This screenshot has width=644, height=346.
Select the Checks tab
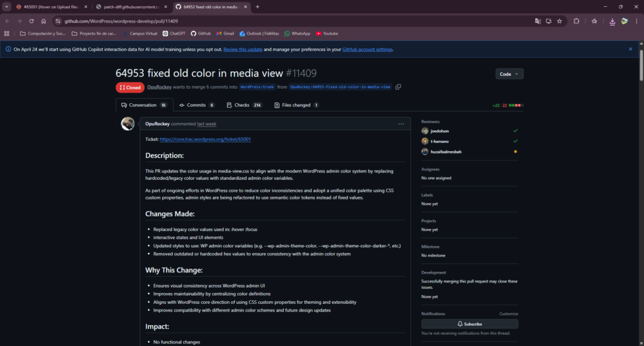point(245,105)
